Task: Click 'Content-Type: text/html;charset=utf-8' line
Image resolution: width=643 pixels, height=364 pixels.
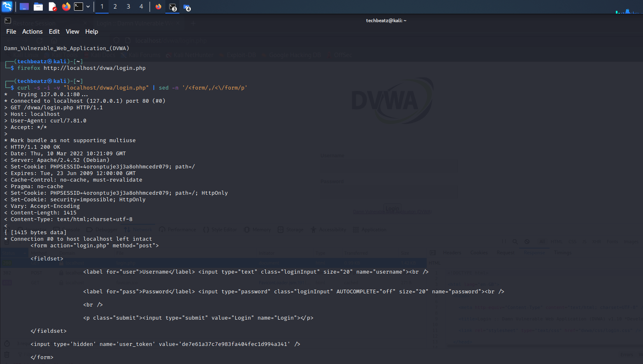Action: 68,219
